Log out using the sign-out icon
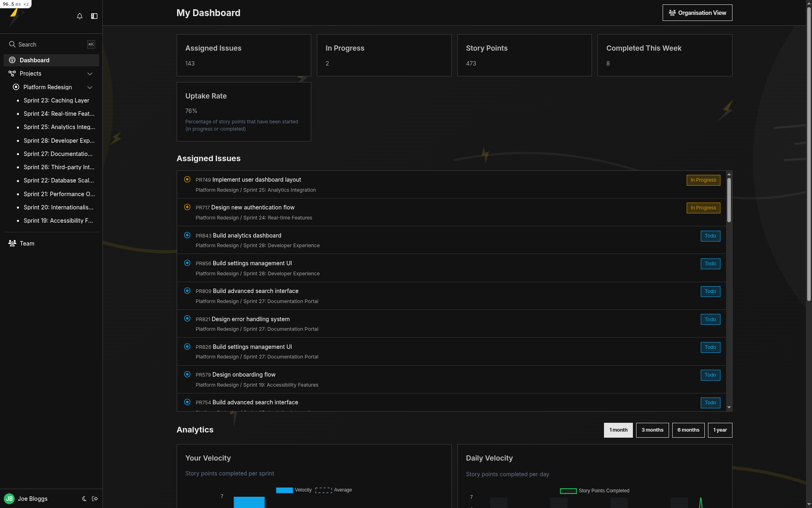Screen dimensions: 812x508 (x=95, y=499)
